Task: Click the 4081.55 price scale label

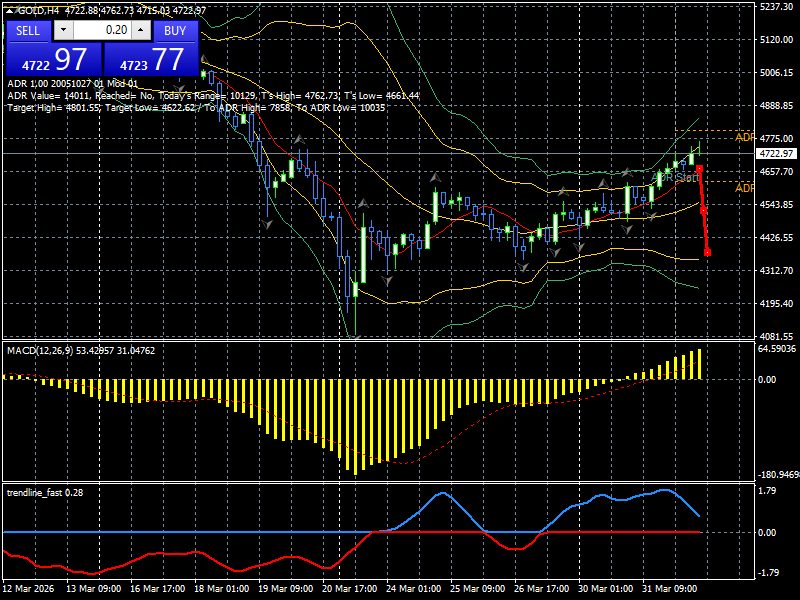Action: [776, 337]
